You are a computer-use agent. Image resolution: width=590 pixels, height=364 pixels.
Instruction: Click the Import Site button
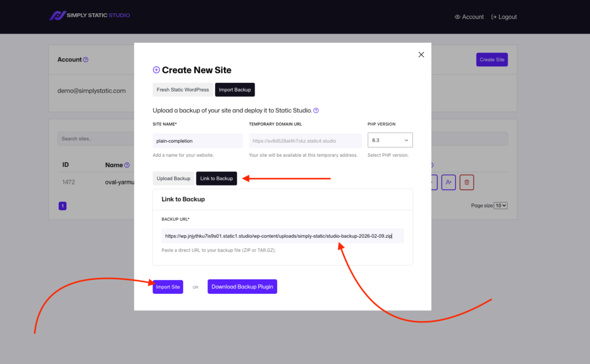pos(168,286)
